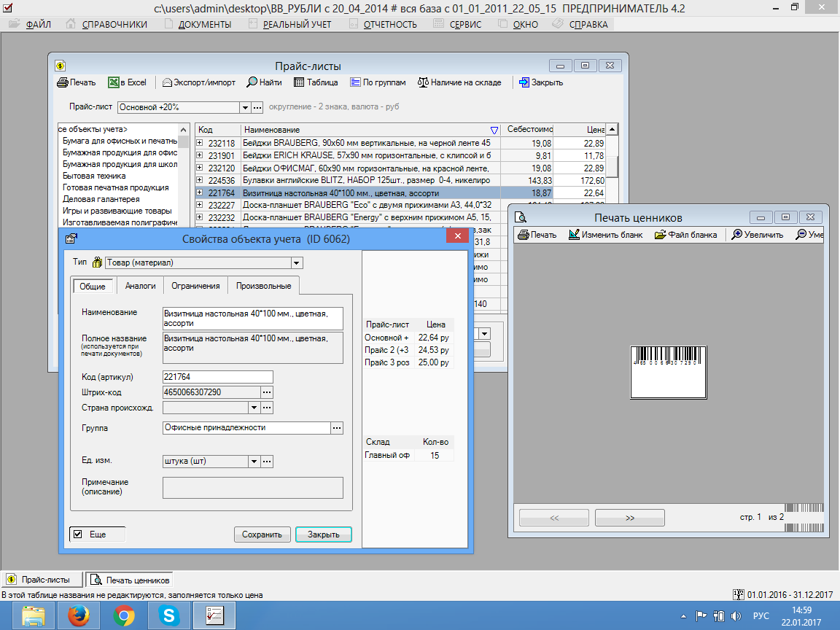The height and width of the screenshot is (630, 840).
Task: Open Skype from the taskbar
Action: pos(168,615)
